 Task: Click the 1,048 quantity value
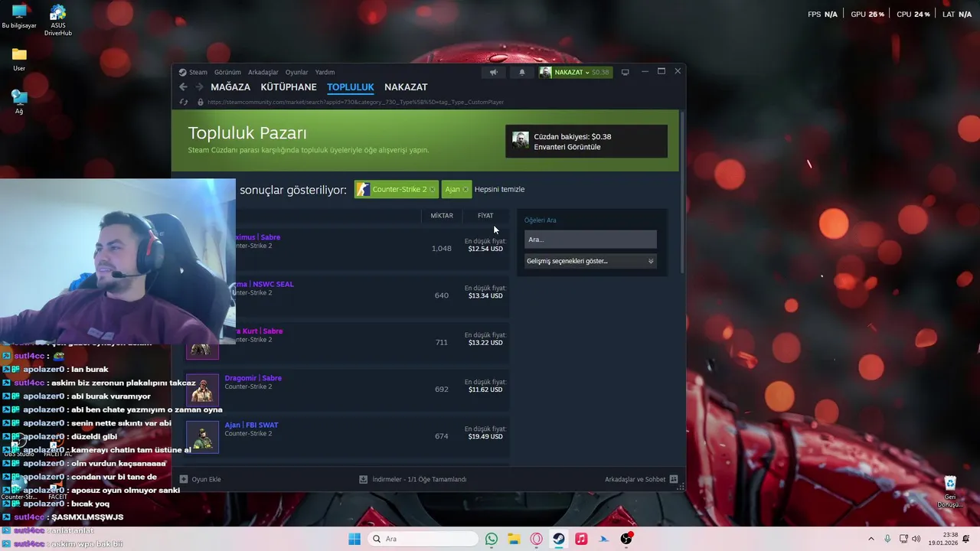pyautogui.click(x=442, y=249)
